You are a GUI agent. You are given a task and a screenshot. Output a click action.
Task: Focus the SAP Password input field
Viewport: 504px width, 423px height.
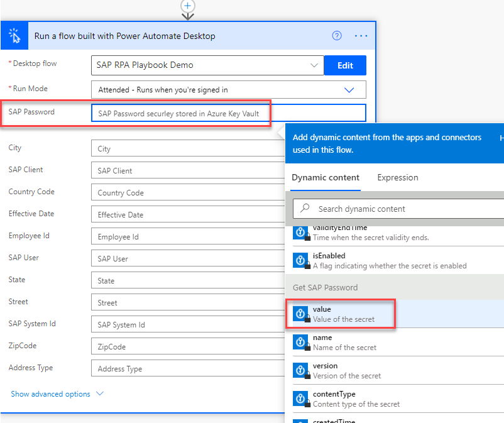click(x=229, y=113)
